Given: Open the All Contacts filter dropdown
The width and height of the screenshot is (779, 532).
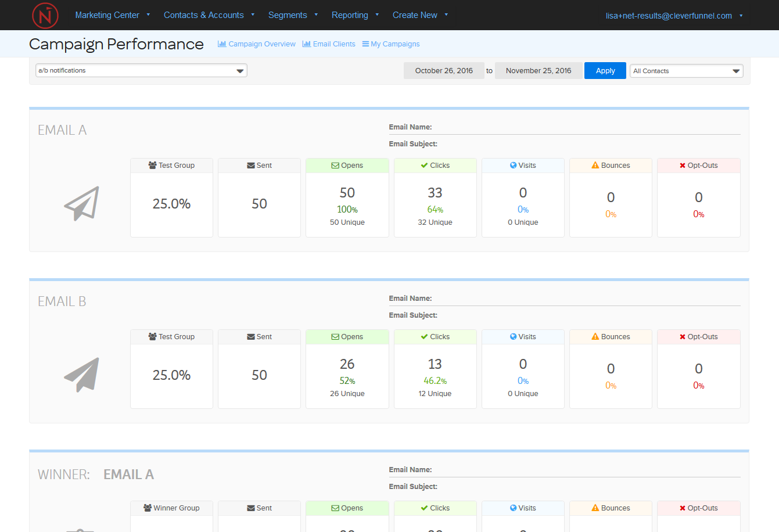Looking at the screenshot, I should tap(686, 71).
